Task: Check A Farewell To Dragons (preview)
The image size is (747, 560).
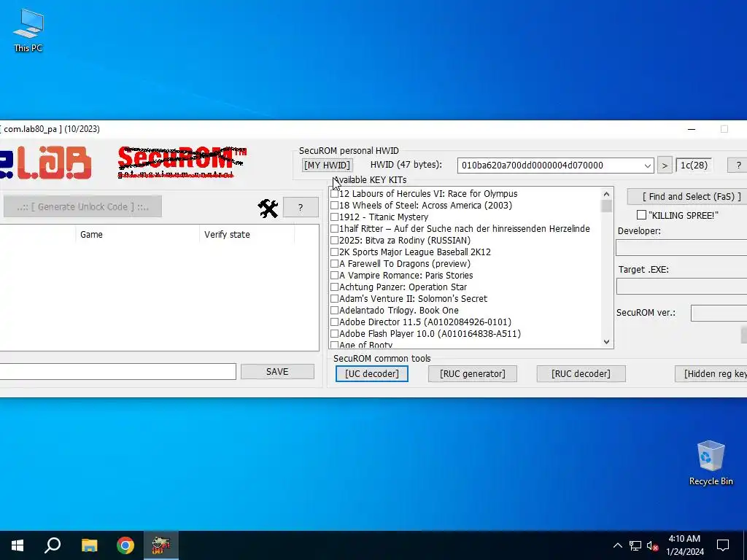Action: pos(334,264)
